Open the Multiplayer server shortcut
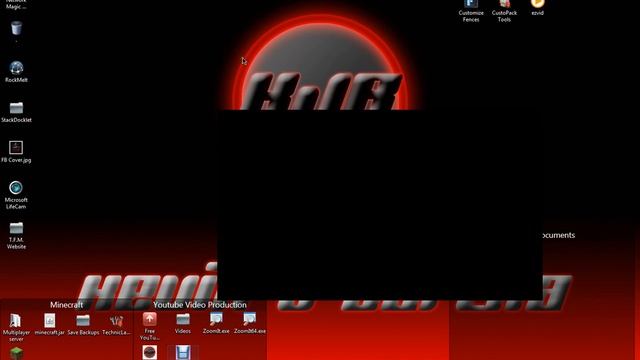 16,327
